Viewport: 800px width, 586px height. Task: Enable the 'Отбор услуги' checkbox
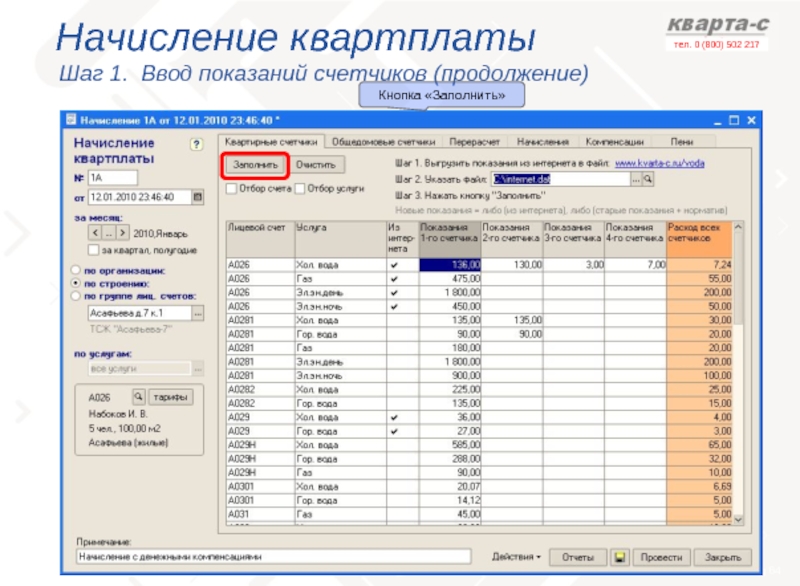[300, 188]
